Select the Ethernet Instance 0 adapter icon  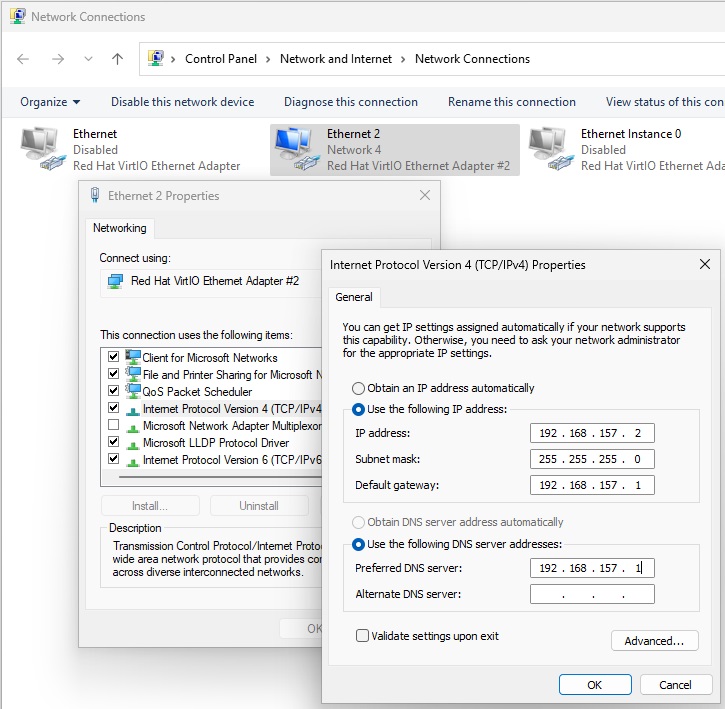[x=550, y=149]
